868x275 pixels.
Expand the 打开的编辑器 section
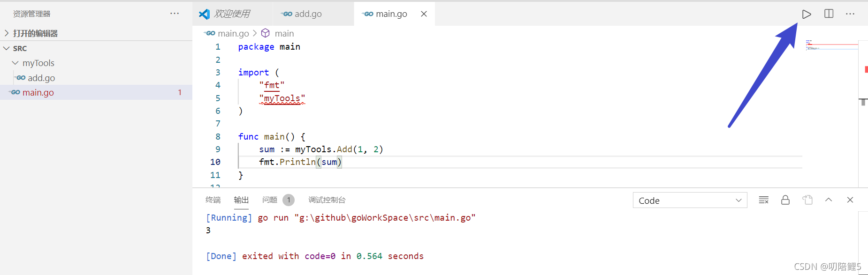pos(35,33)
